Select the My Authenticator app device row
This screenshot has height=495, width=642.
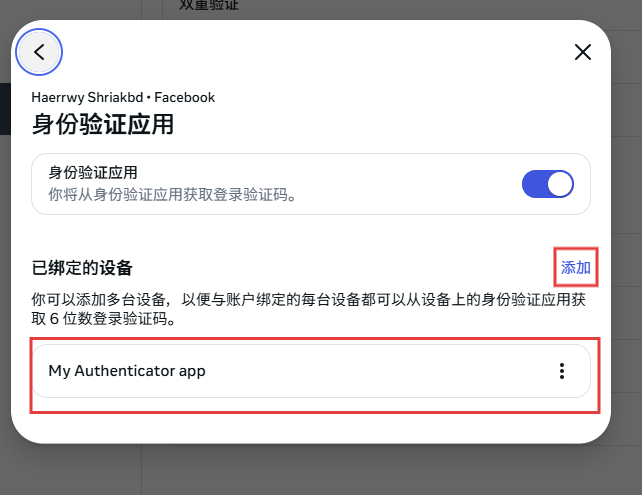pyautogui.click(x=311, y=371)
